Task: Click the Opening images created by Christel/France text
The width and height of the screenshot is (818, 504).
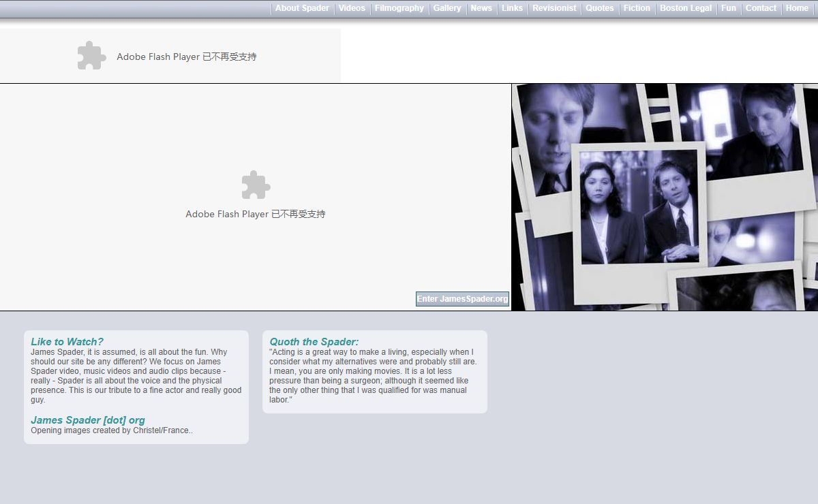Action: click(x=112, y=430)
